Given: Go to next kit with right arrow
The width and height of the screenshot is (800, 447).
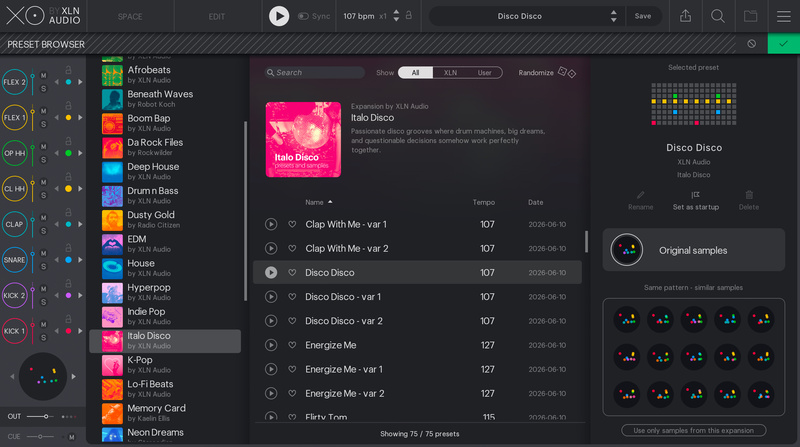Looking at the screenshot, I should tap(74, 377).
